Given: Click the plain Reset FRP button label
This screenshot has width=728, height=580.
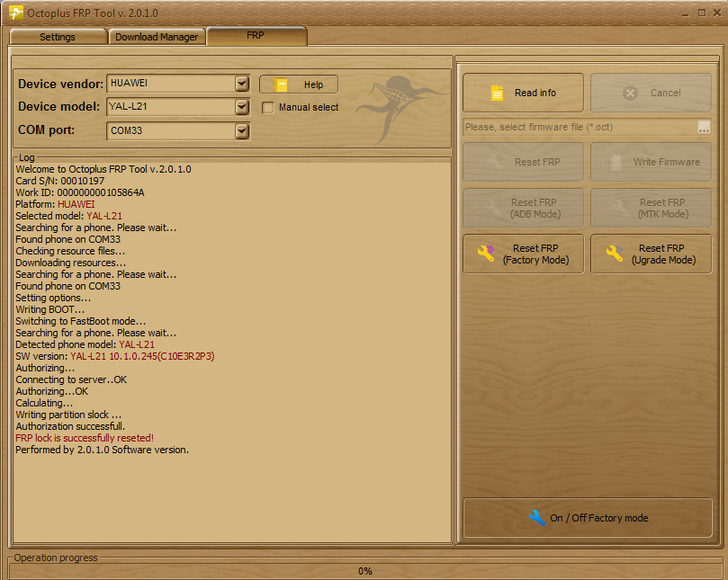Looking at the screenshot, I should coord(537,162).
